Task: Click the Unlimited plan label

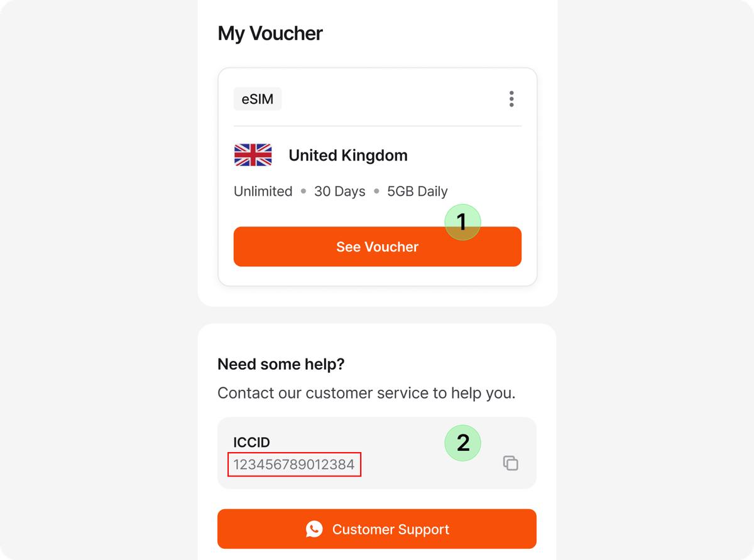Action: (263, 191)
